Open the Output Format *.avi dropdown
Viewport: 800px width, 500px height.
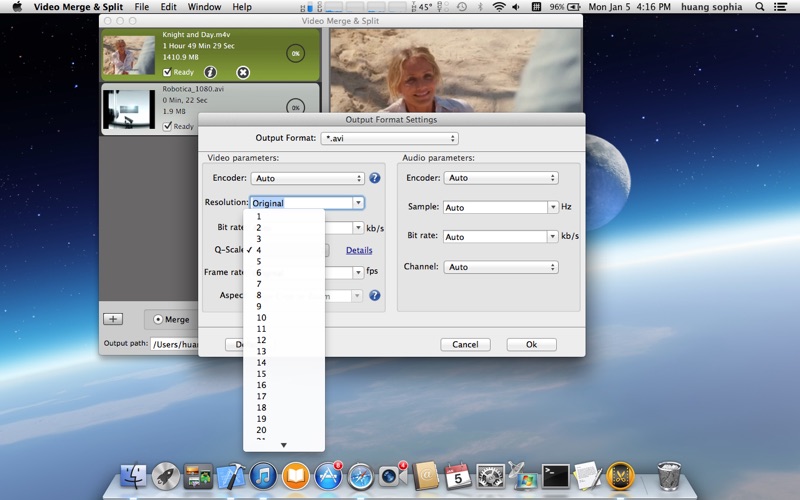point(389,138)
